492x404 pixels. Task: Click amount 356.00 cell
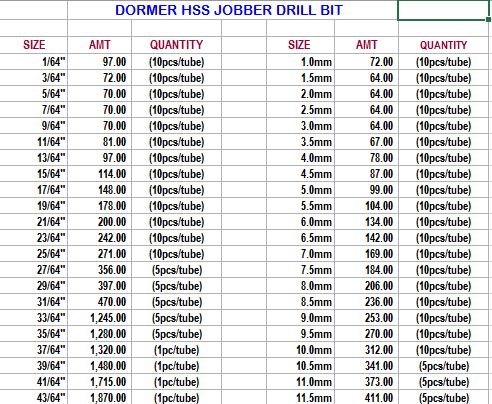(x=99, y=270)
